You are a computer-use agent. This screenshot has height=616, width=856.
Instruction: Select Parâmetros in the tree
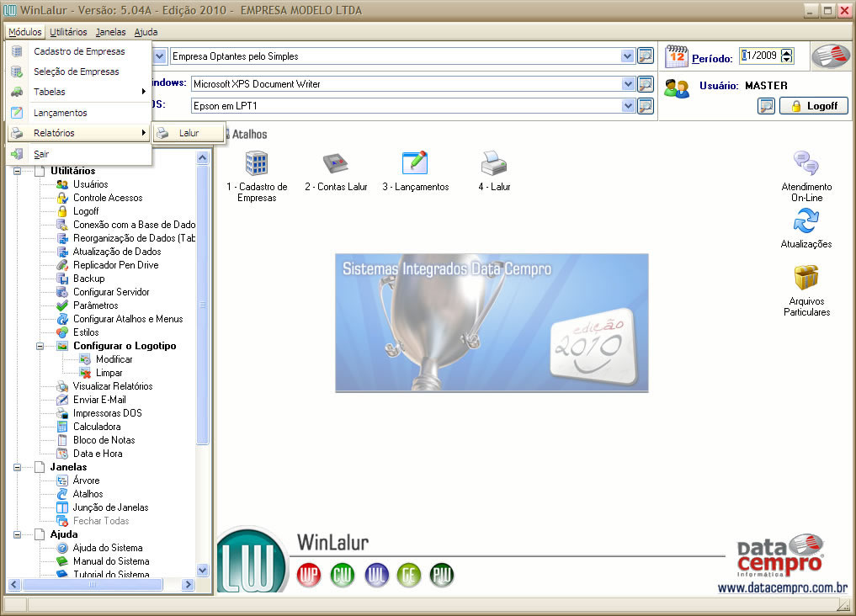coord(96,305)
